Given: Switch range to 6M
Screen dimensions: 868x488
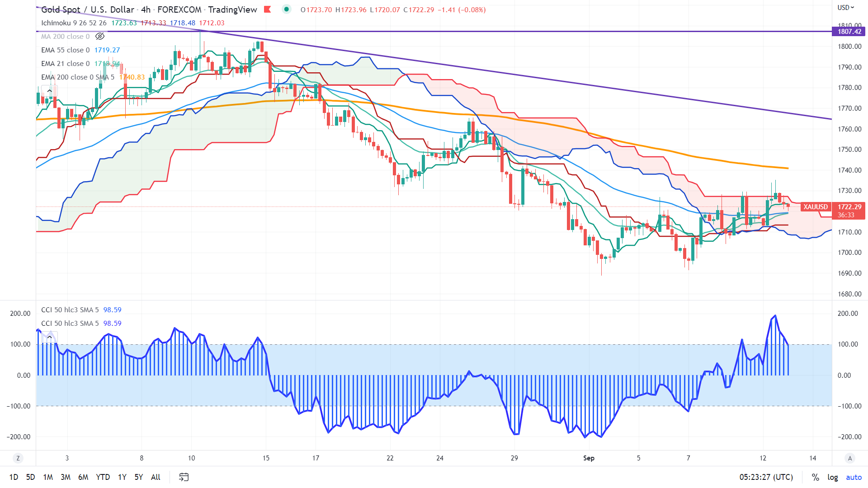Looking at the screenshot, I should pos(83,477).
